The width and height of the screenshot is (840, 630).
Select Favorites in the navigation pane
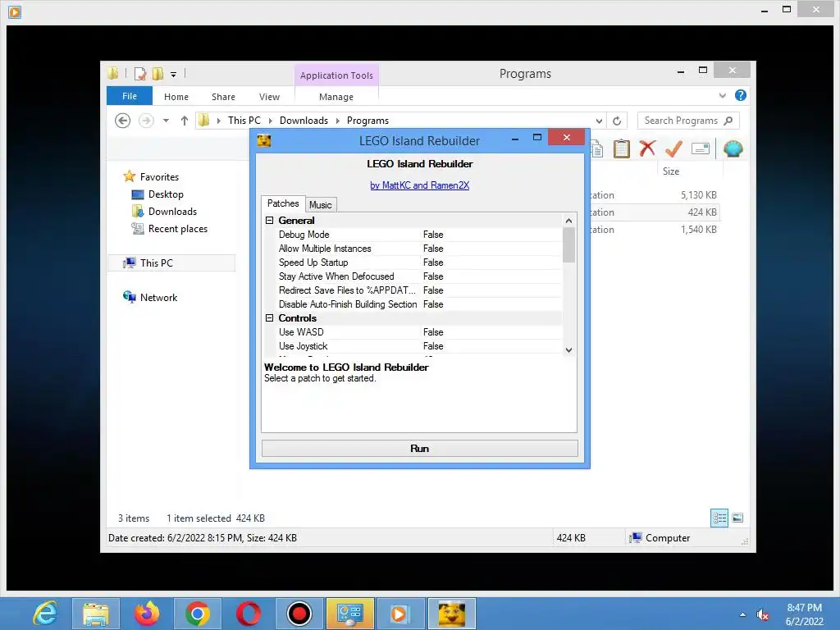(x=159, y=177)
